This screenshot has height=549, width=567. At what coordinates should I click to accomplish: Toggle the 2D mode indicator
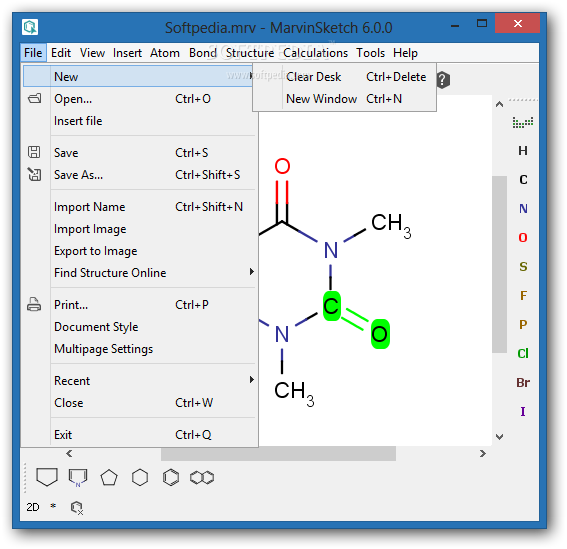tap(33, 507)
